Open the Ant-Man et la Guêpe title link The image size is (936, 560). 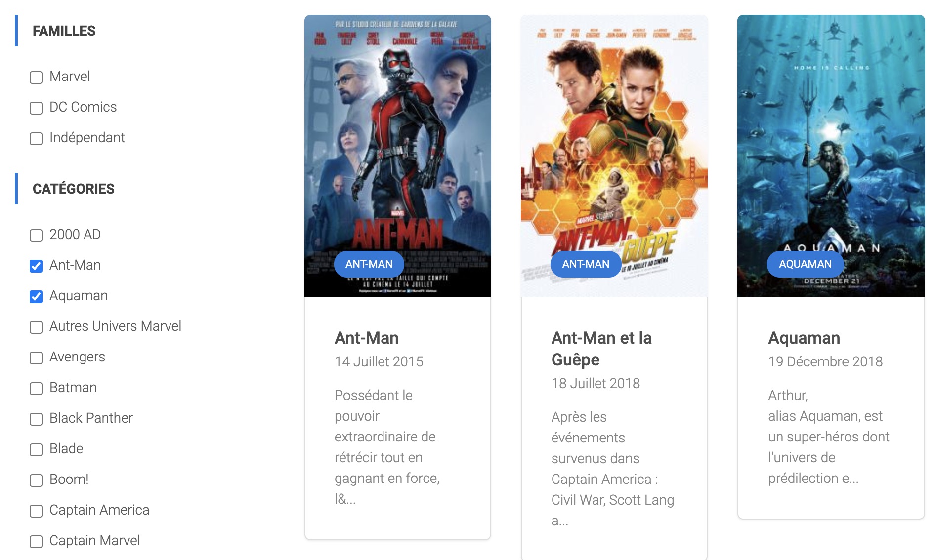click(x=601, y=349)
